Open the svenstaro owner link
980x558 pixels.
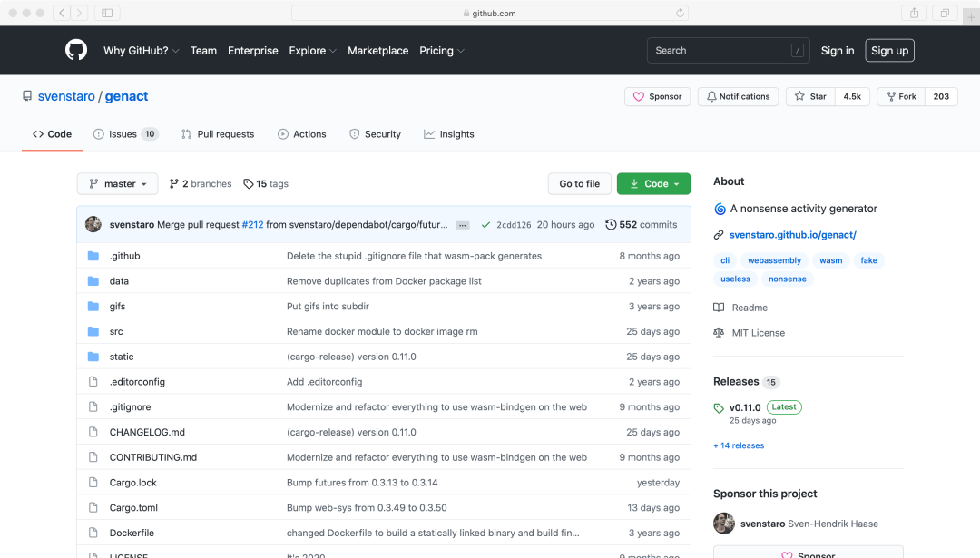point(66,96)
